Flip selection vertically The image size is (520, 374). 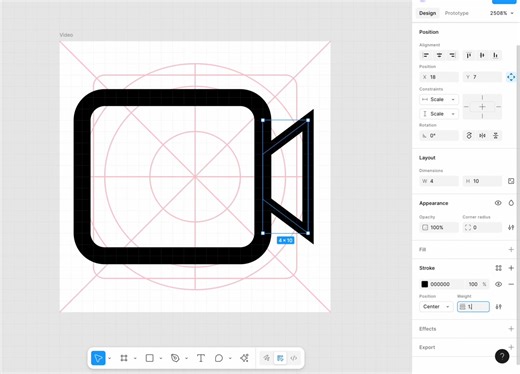click(x=496, y=135)
